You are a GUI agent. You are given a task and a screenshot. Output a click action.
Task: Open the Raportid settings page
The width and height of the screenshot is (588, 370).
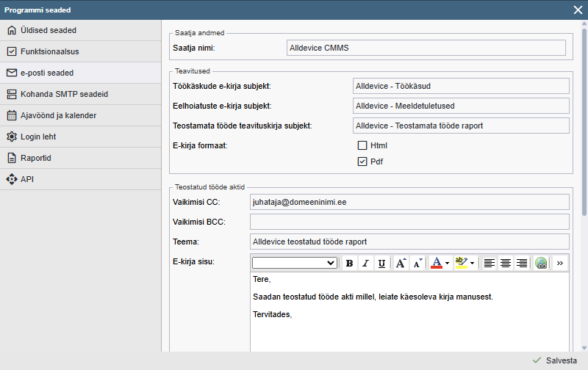(x=81, y=159)
